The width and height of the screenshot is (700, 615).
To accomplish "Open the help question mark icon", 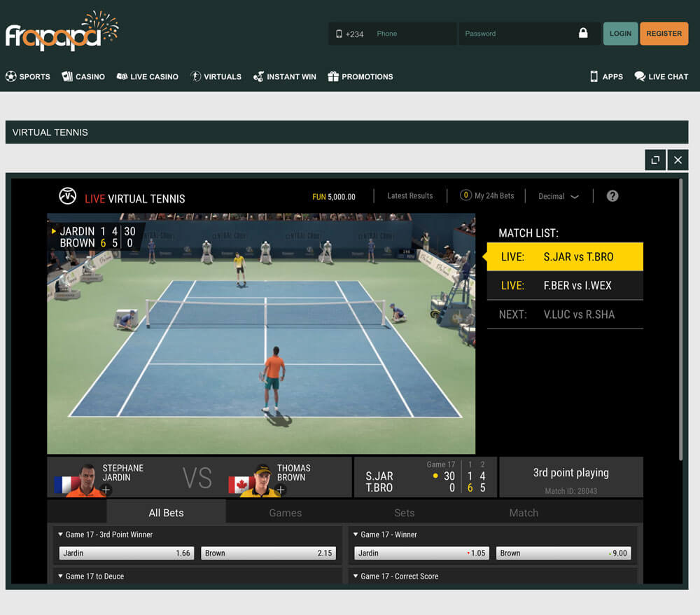I will pos(612,196).
